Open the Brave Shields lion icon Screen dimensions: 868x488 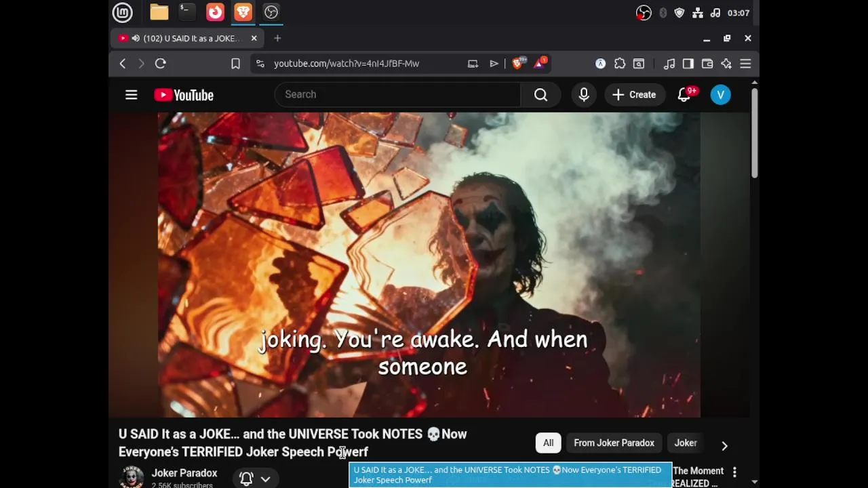[x=519, y=63]
